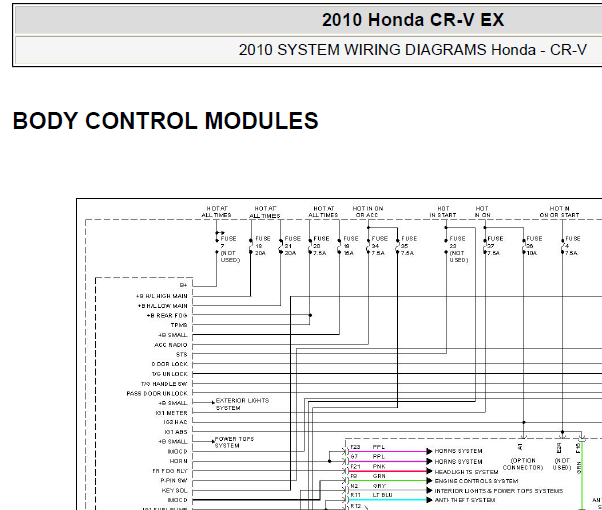Click "HORNS SYSTEM" on the F23 wire
The image size is (602, 510).
point(458,451)
